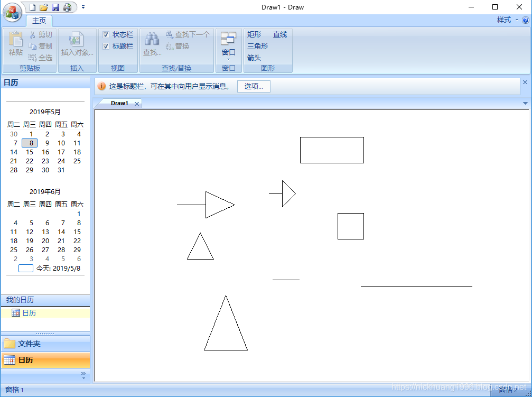Click the calendar grid icon in navigation pane
This screenshot has height=397, width=532.
[10, 360]
